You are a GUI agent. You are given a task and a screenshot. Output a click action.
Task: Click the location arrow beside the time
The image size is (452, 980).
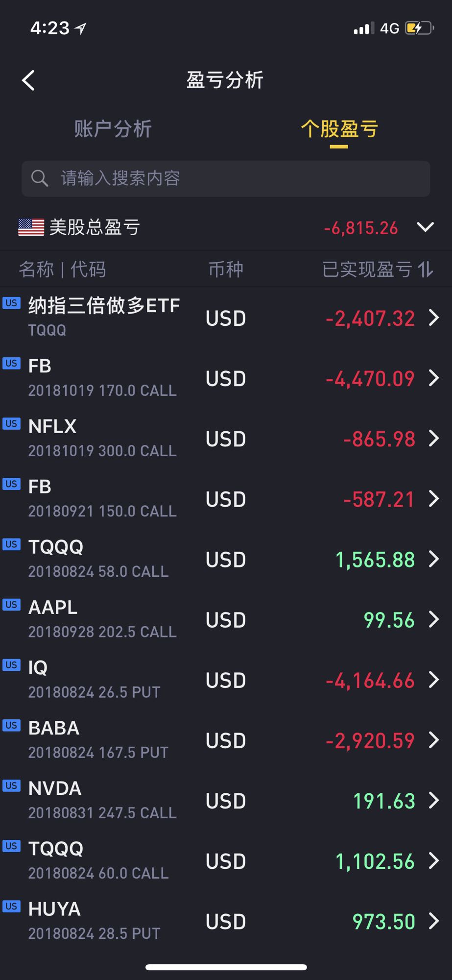81,28
